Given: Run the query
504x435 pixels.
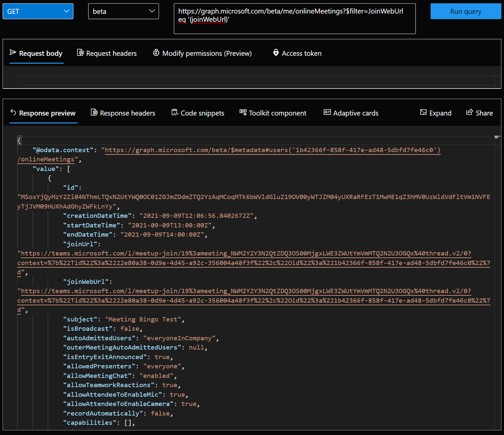Looking at the screenshot, I should (x=466, y=11).
